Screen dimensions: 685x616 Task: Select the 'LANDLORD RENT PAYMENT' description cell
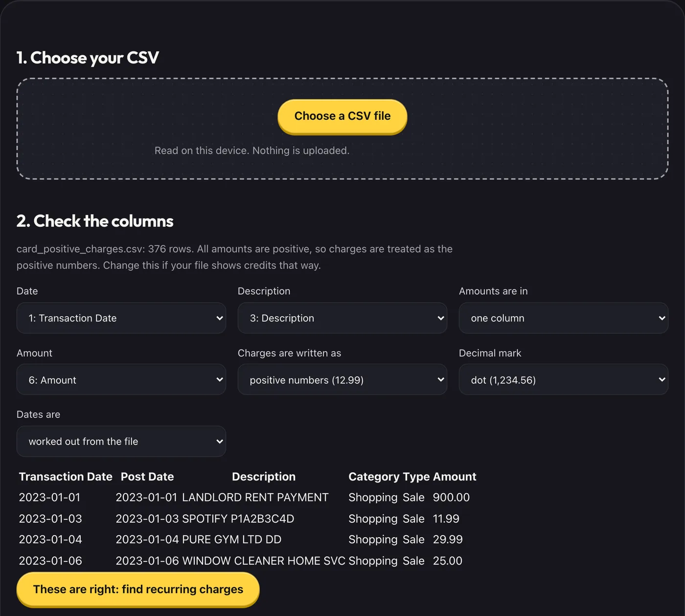coord(255,498)
